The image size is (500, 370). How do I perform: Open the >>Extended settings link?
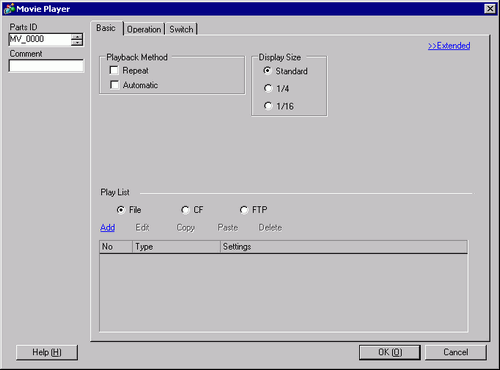point(449,46)
